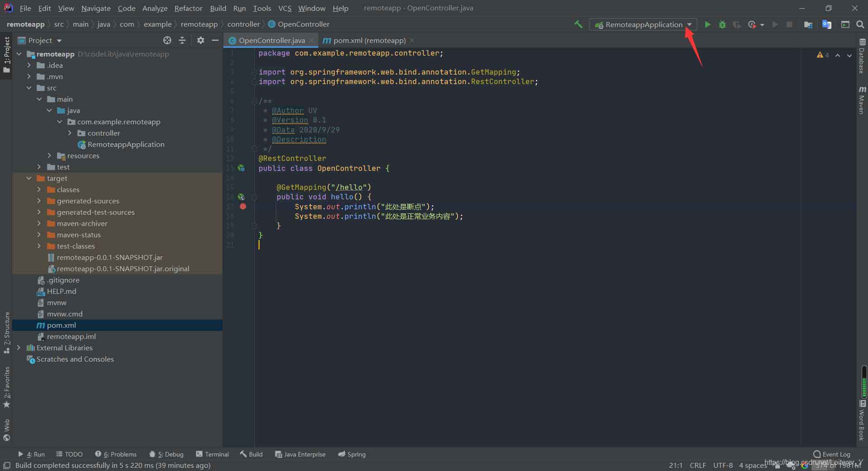
Task: Open the Refactor menu
Action: tap(188, 8)
